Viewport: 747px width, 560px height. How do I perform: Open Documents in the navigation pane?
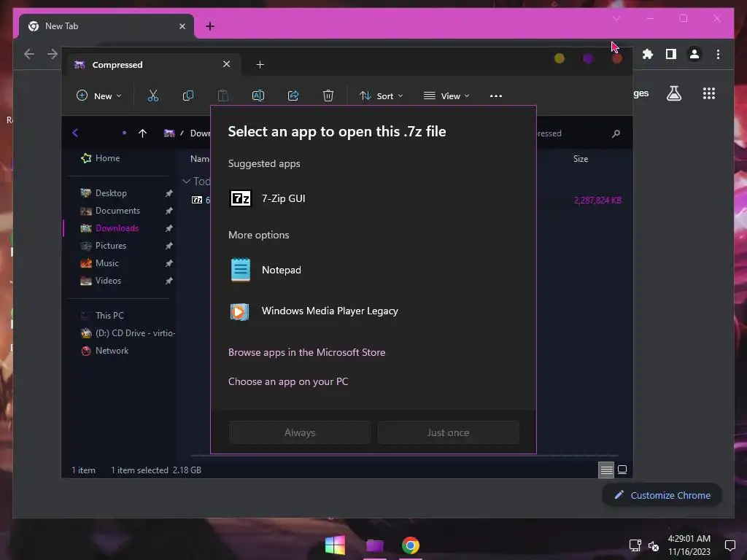pos(111,211)
